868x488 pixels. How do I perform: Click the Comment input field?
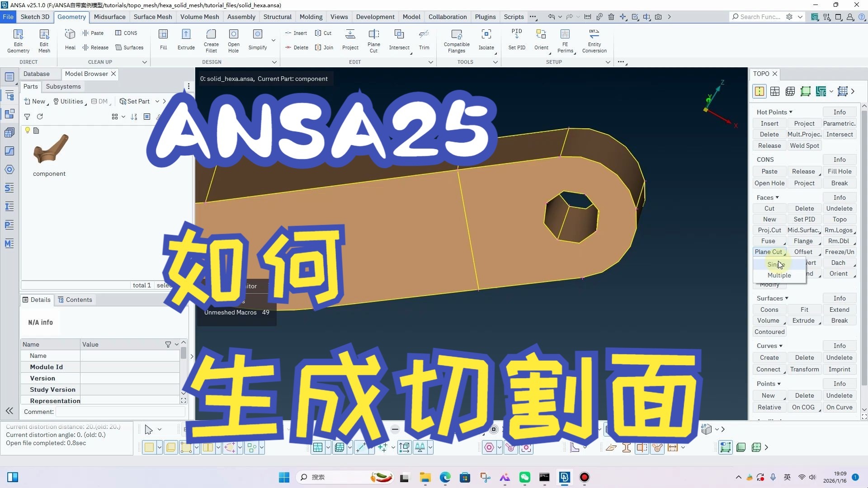120,412
